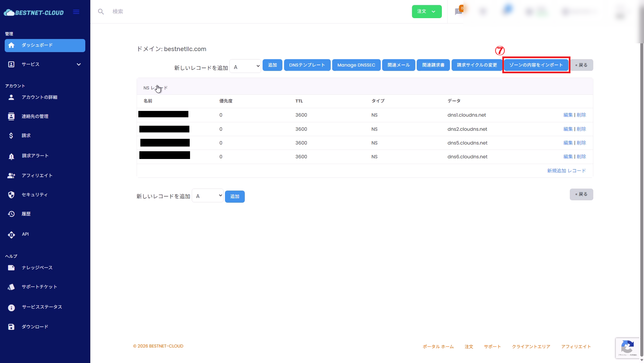The height and width of the screenshot is (363, 644).
Task: Delete the dns1.cloudns.net NS record
Action: coord(581,115)
